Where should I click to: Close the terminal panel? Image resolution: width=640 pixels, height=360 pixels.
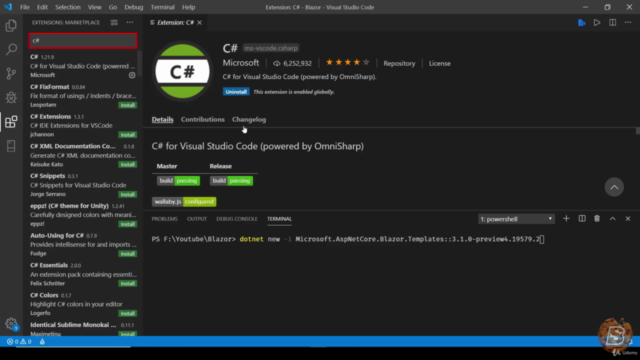(628, 219)
